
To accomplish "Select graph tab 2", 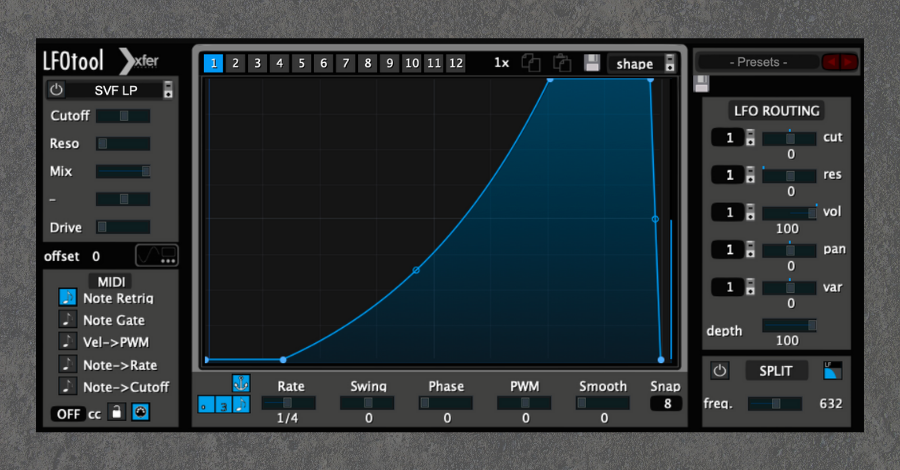I will 235,63.
